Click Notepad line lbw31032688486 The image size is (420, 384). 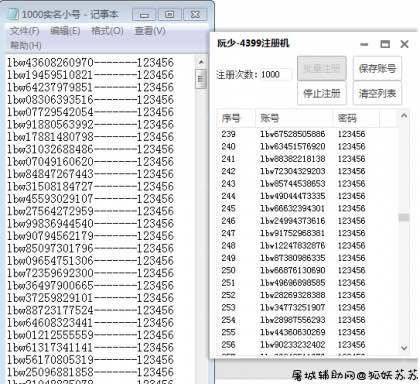click(90, 149)
